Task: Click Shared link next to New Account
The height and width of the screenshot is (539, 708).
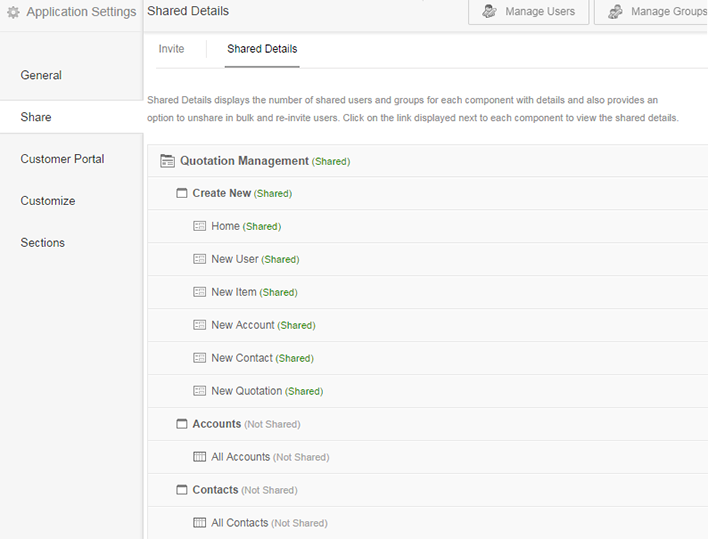Action: point(296,326)
